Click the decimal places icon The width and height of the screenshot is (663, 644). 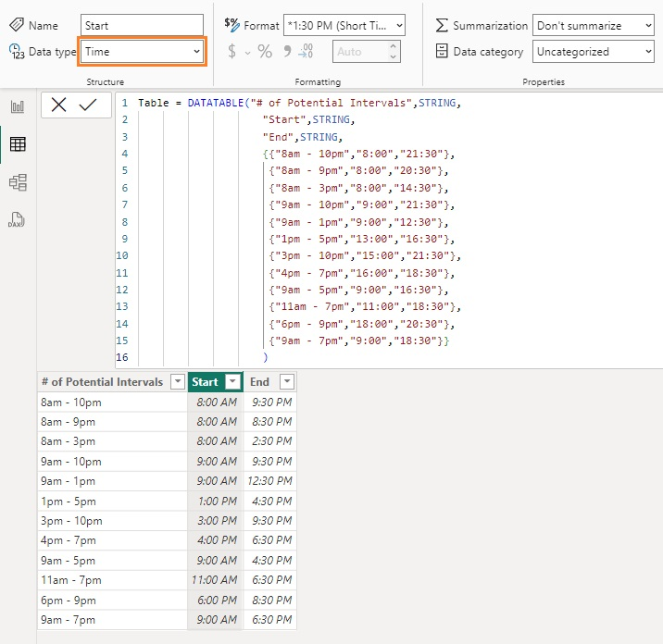[306, 51]
